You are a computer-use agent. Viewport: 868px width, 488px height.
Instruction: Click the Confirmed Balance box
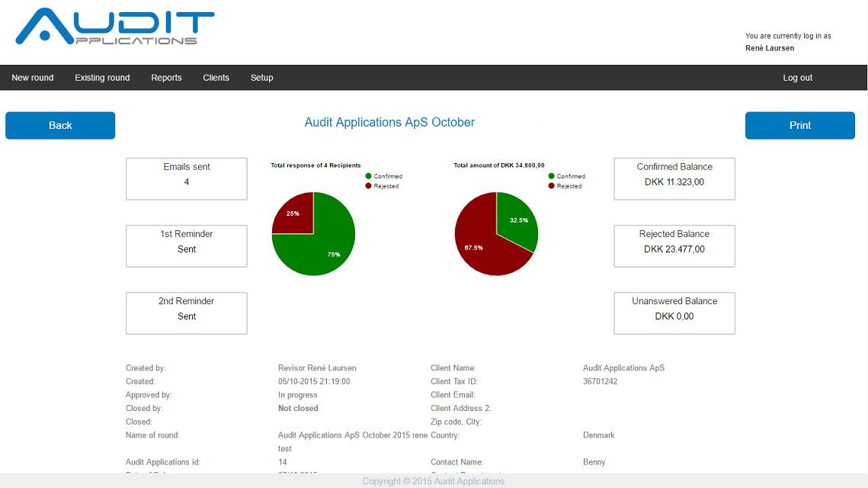[674, 178]
